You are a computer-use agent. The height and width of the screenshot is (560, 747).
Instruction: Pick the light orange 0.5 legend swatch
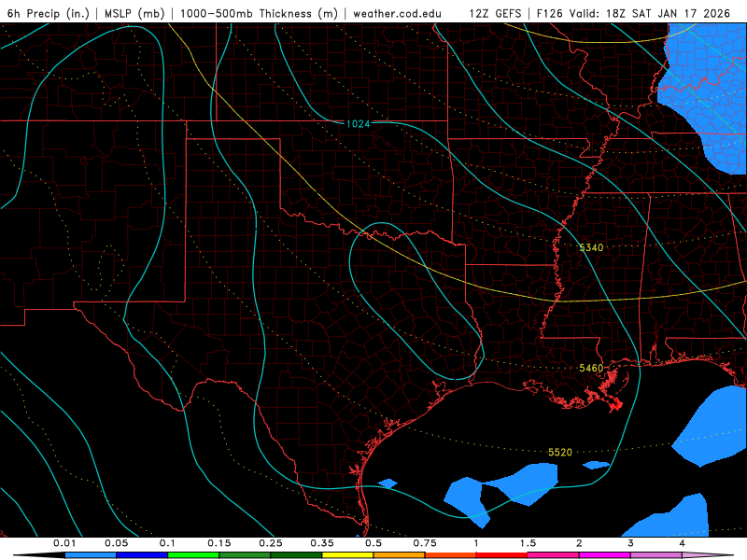pyautogui.click(x=400, y=555)
